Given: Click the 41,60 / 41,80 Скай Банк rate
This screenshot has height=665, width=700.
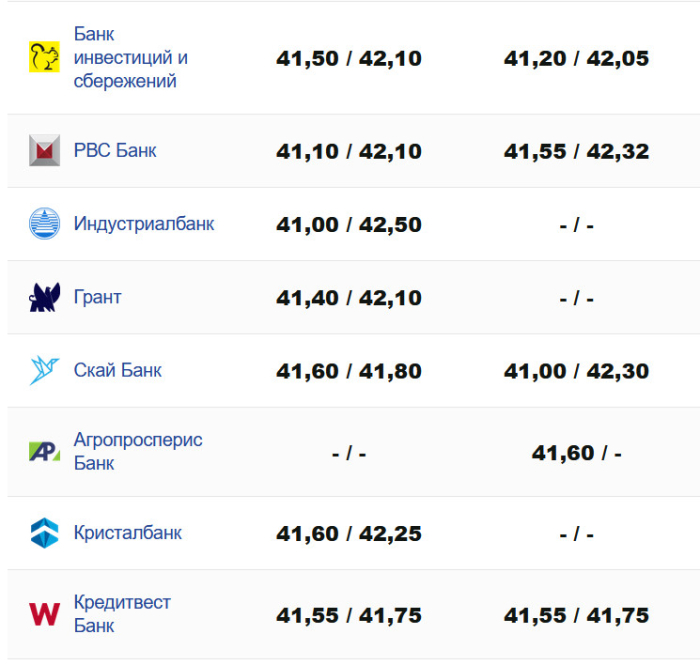Looking at the screenshot, I should [x=349, y=371].
